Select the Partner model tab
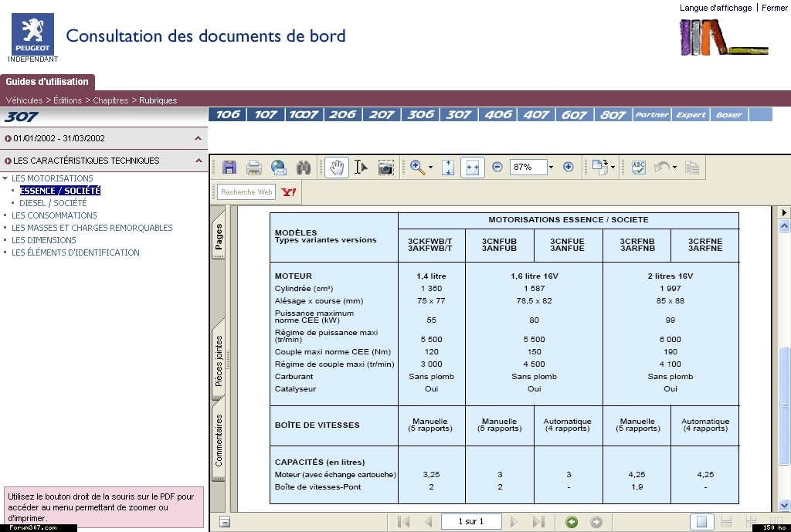The height and width of the screenshot is (532, 791). click(652, 114)
